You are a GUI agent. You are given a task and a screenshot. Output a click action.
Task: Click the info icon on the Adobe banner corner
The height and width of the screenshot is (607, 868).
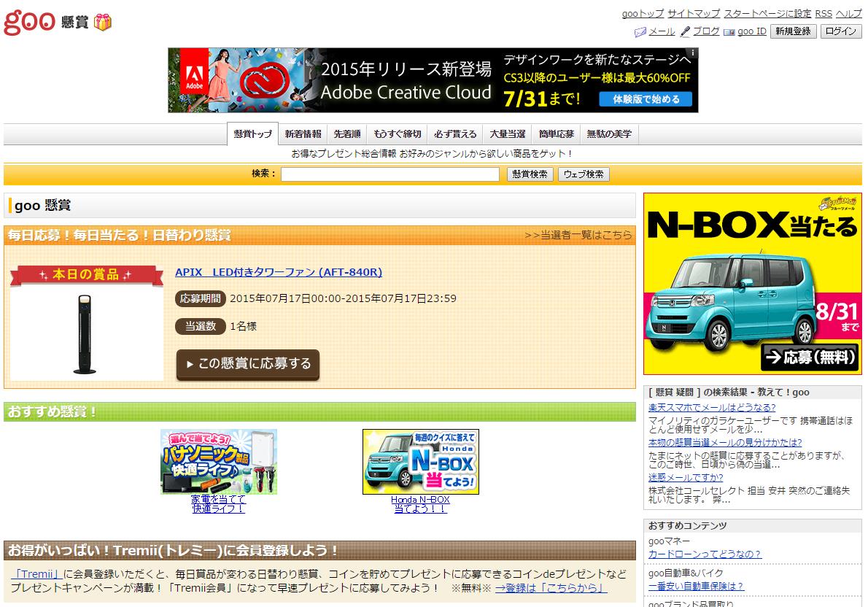[691, 53]
